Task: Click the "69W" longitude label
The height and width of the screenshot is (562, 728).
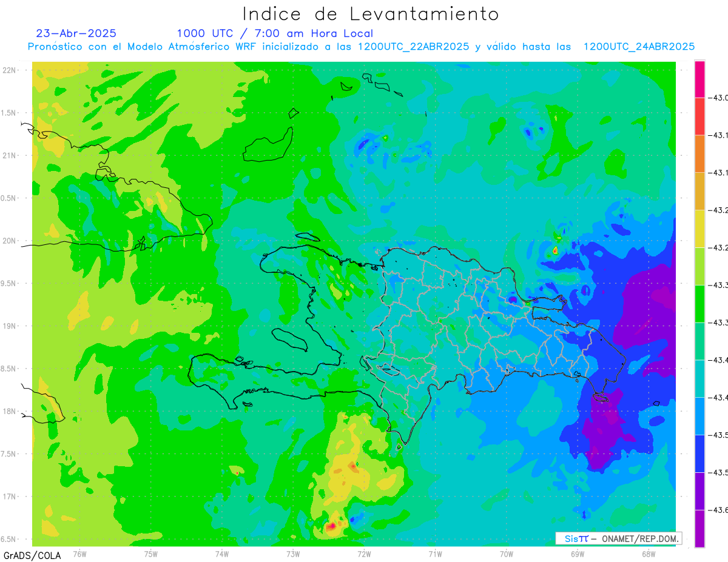Action: coord(577,554)
